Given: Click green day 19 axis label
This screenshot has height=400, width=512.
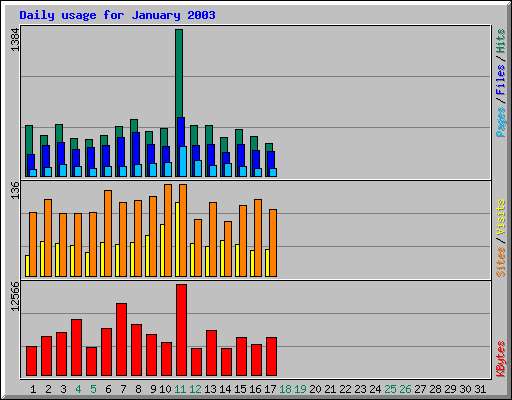Looking at the screenshot, I should click(300, 389).
